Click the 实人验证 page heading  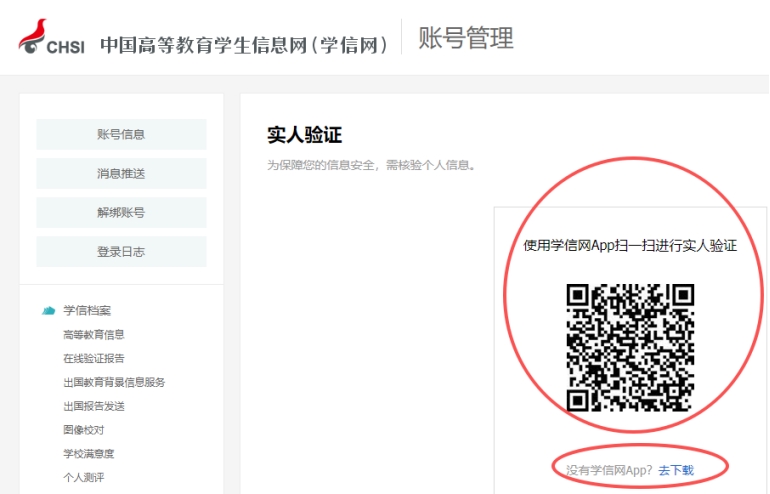305,135
